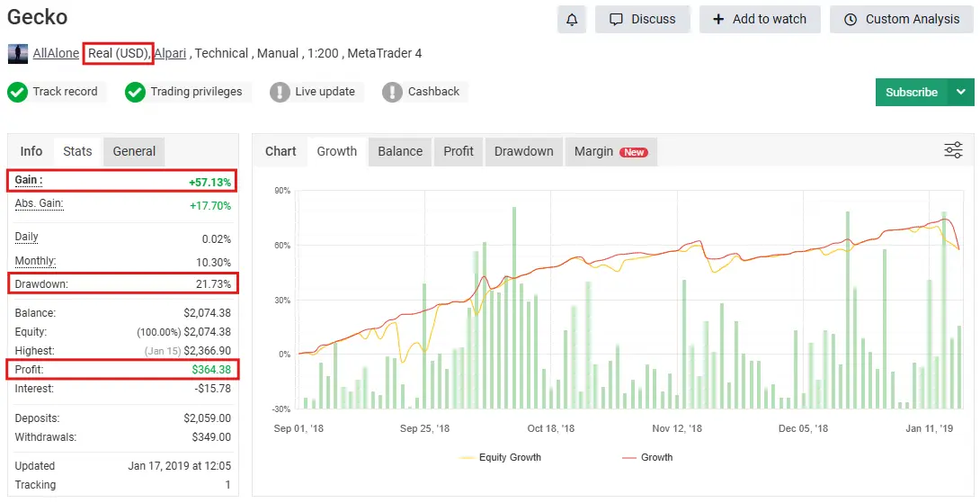Open the Margin tab marked New
The width and height of the screenshot is (980, 503).
(610, 151)
